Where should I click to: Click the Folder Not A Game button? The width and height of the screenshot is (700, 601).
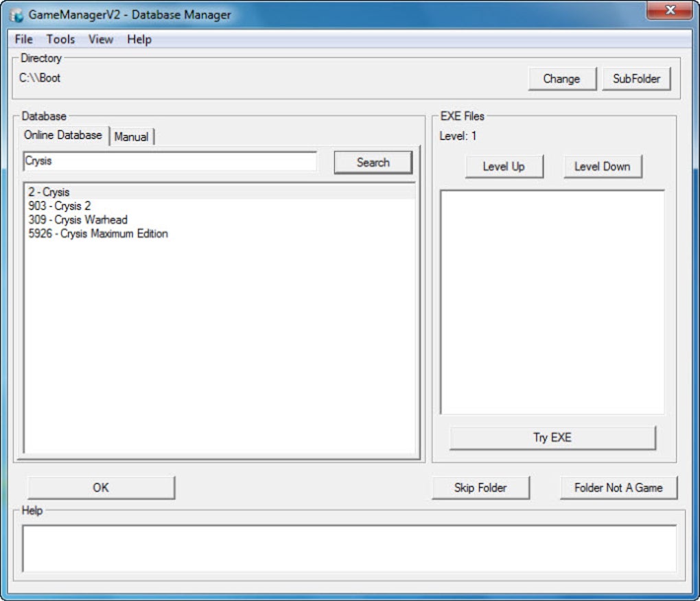pos(618,488)
